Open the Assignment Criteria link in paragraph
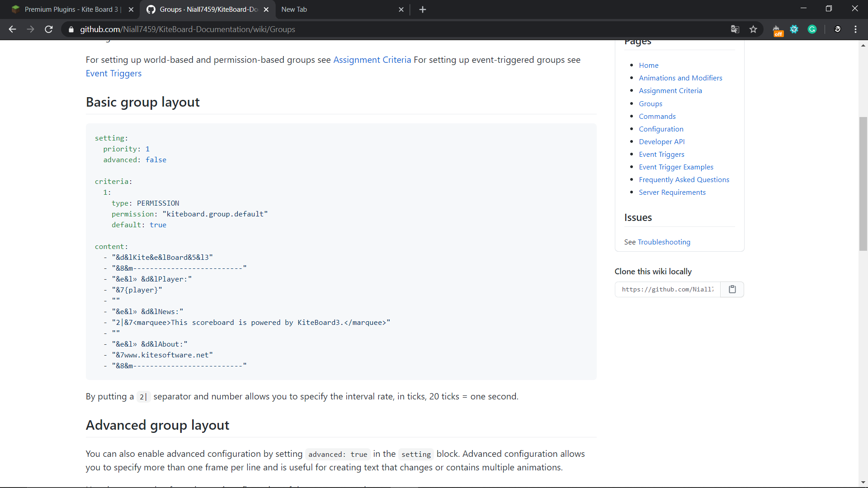 pyautogui.click(x=372, y=60)
